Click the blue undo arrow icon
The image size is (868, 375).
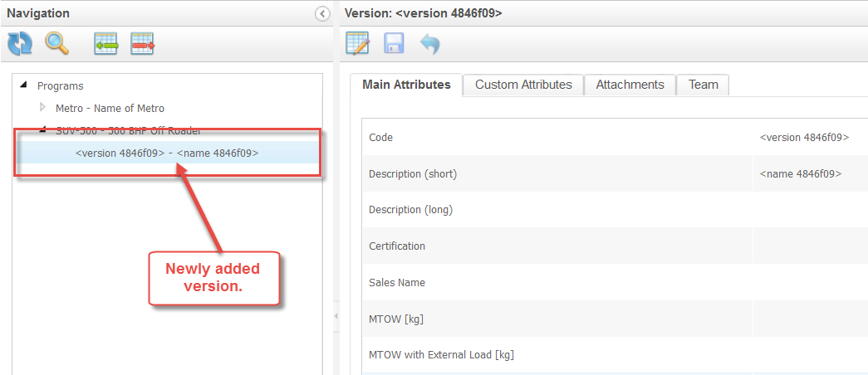click(429, 44)
